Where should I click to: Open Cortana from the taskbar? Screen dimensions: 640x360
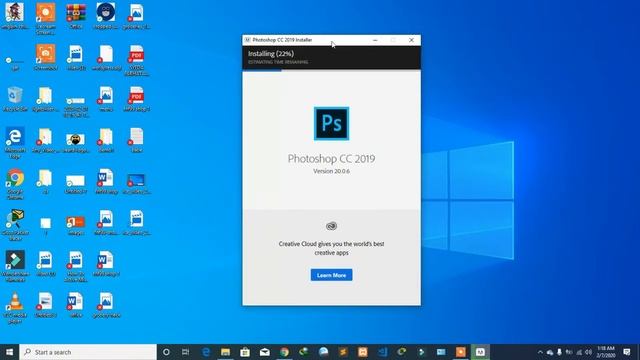166,352
